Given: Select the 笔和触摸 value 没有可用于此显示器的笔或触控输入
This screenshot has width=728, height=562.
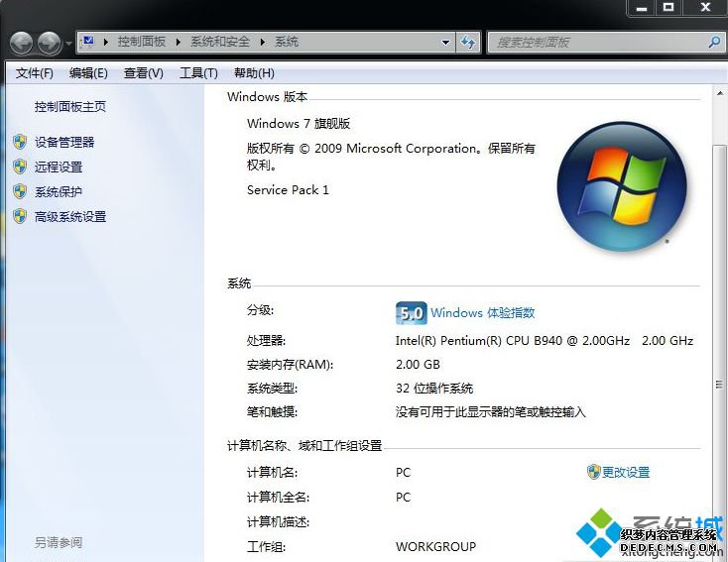Looking at the screenshot, I should (x=491, y=412).
